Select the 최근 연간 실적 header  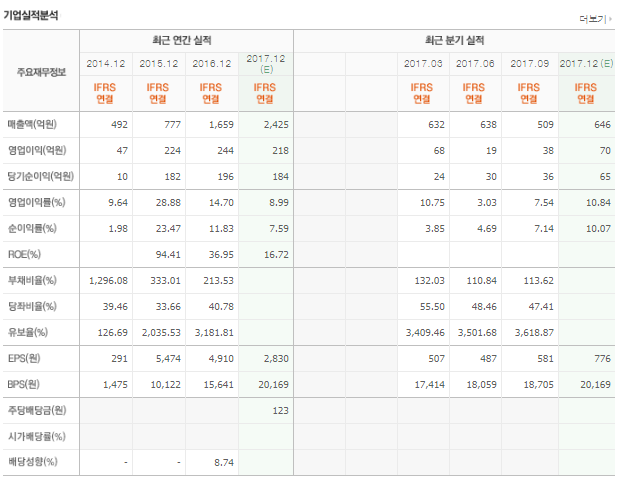[182, 40]
